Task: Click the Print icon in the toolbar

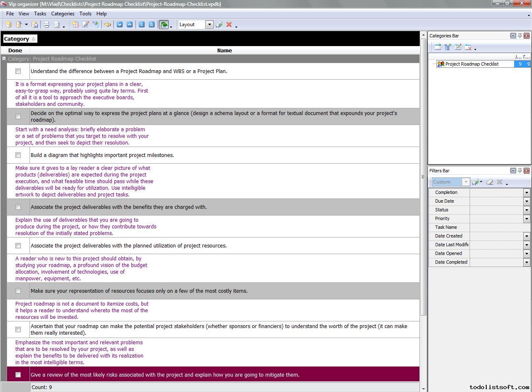Action: (x=47, y=25)
